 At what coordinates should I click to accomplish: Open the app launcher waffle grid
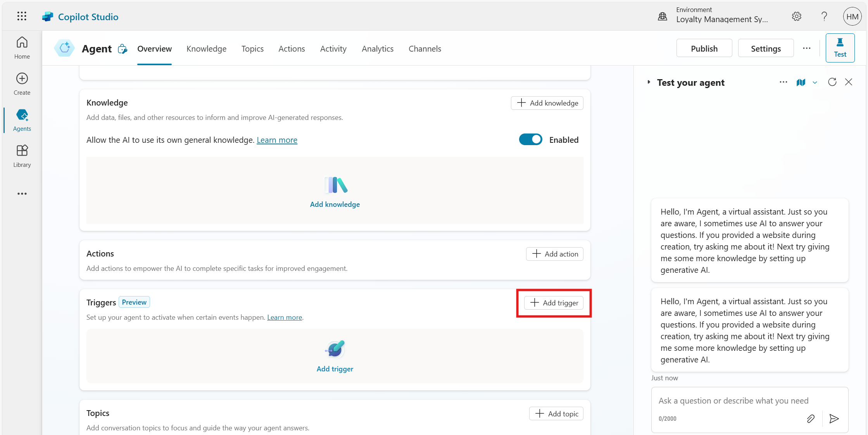(x=22, y=16)
